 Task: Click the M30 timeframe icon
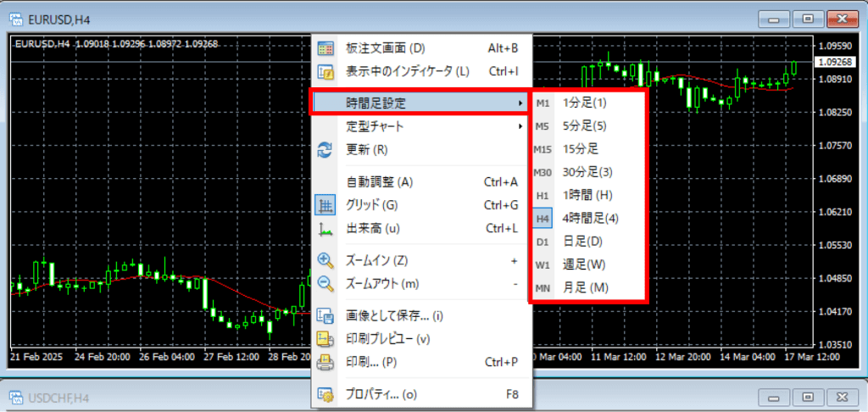coord(543,172)
